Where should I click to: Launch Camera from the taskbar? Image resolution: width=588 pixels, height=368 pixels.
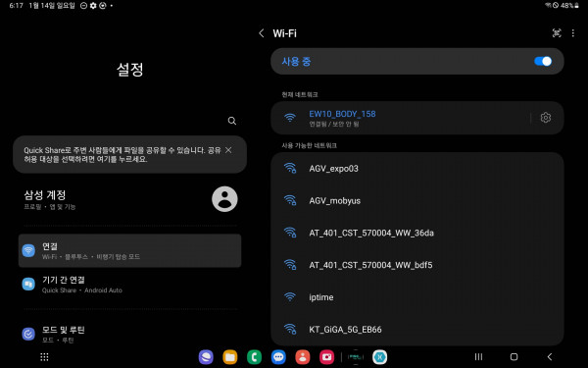pyautogui.click(x=326, y=357)
